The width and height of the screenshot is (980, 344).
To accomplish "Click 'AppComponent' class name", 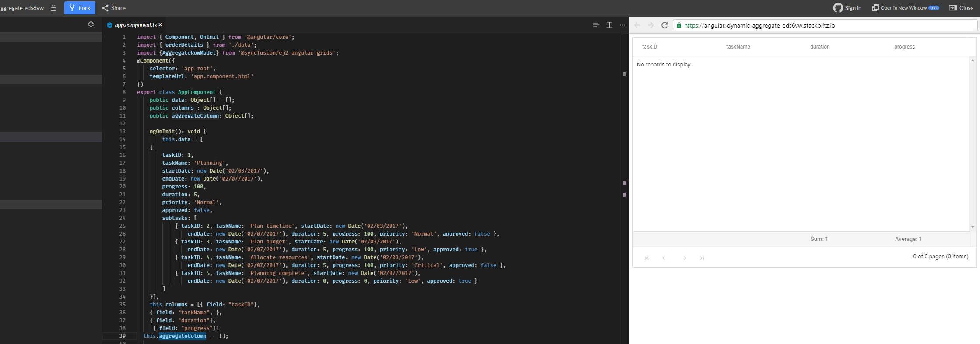I will pos(197,92).
